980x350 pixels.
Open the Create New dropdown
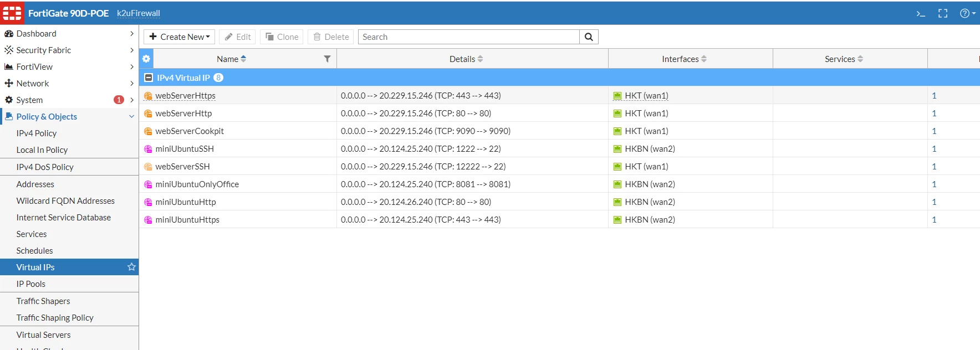point(180,37)
